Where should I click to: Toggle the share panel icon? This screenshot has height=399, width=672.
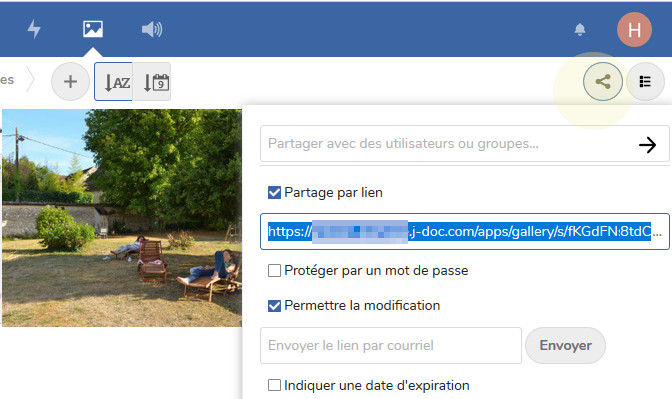tap(603, 81)
